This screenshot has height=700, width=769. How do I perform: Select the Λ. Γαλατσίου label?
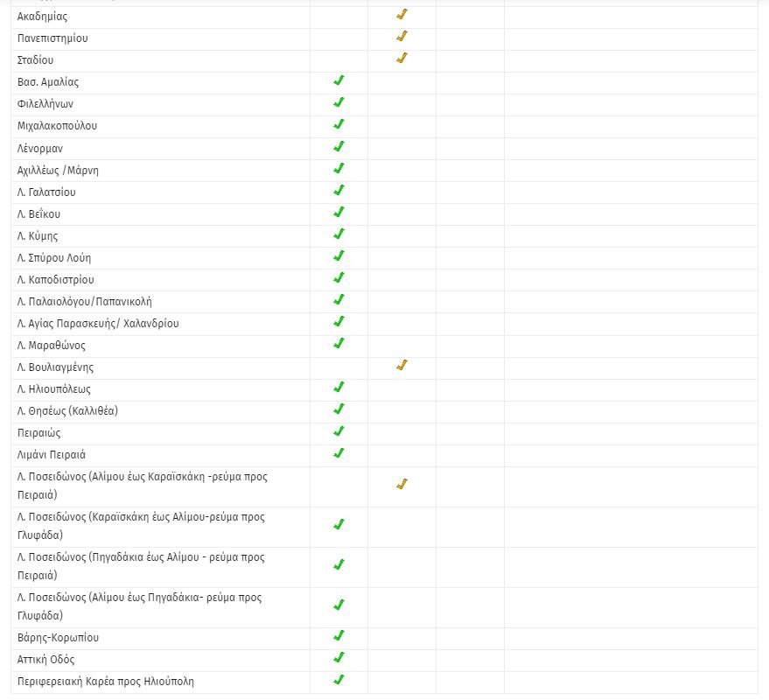46,192
